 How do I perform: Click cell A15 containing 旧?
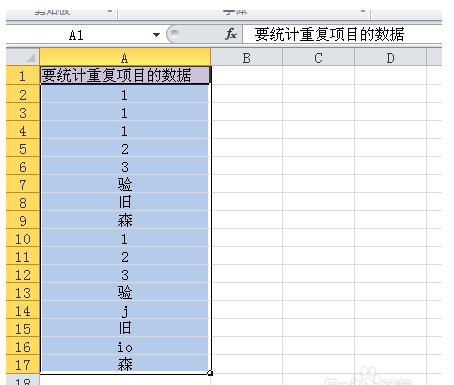pos(125,328)
